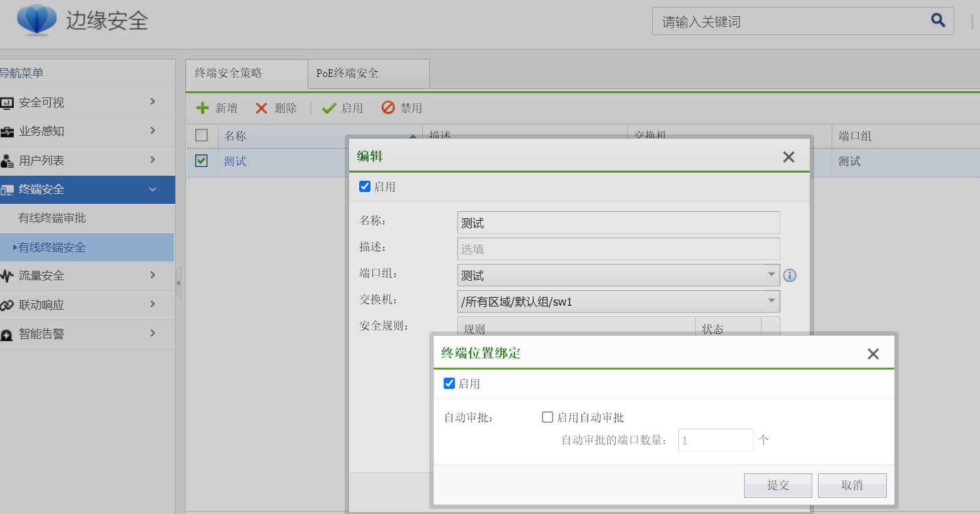Click the 提交 button
The image size is (980, 514).
coord(778,485)
